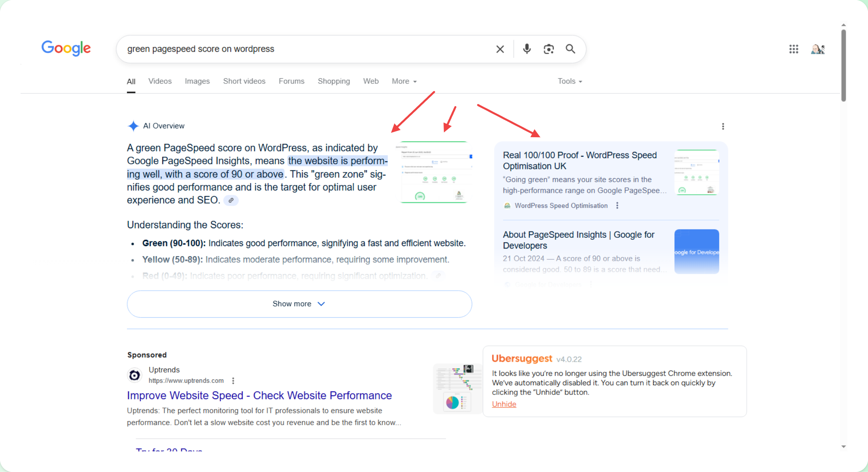868x472 pixels.
Task: Click the AI Overview sparkle icon
Action: (133, 126)
